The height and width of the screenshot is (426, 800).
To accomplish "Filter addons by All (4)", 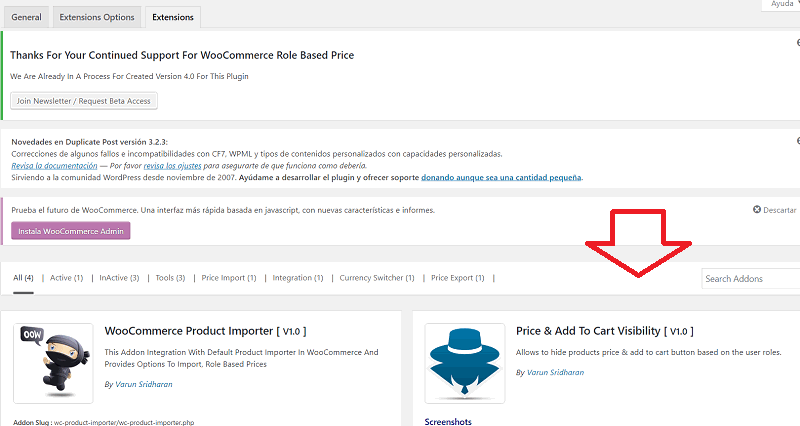I will pyautogui.click(x=23, y=278).
